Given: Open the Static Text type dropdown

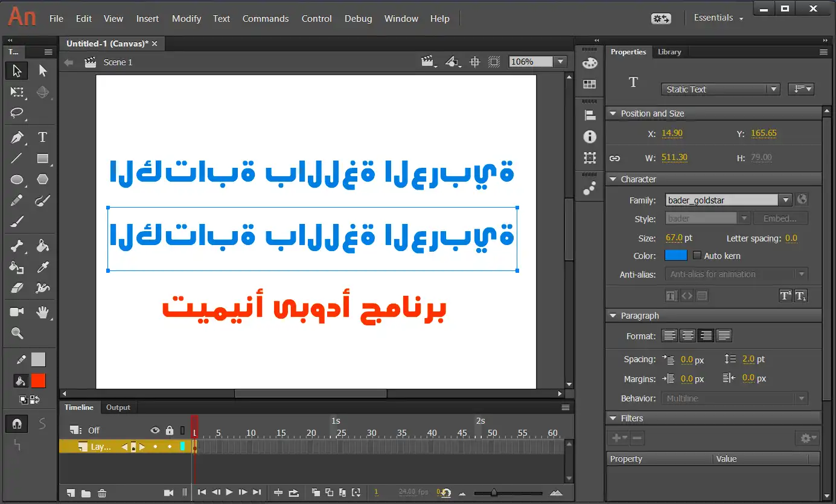Looking at the screenshot, I should pos(721,89).
